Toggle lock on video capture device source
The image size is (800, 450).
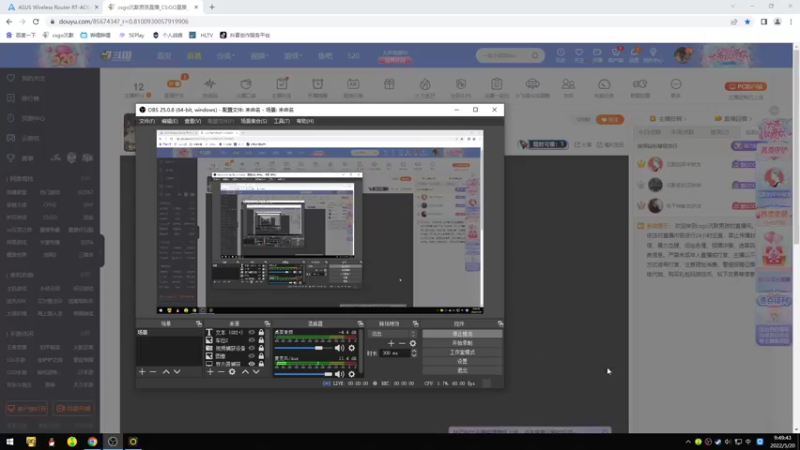(x=261, y=348)
